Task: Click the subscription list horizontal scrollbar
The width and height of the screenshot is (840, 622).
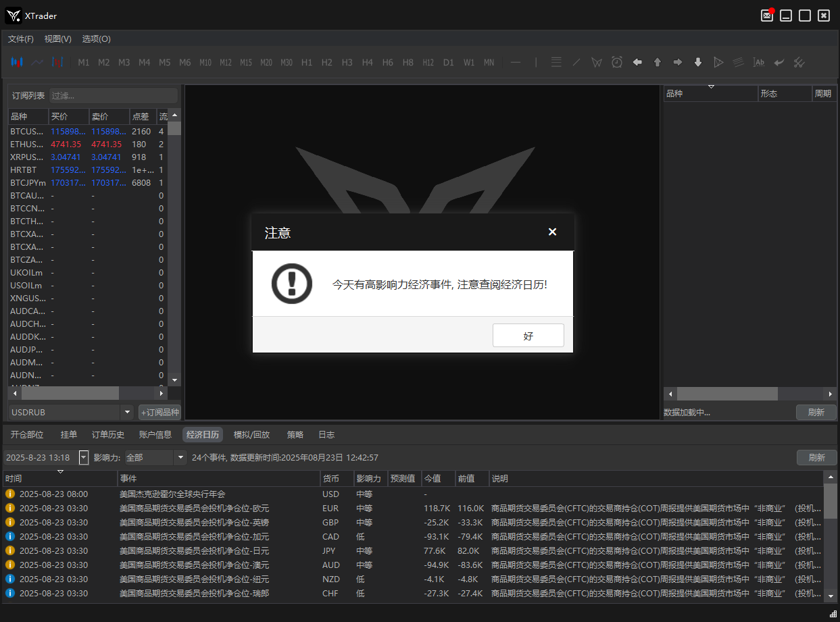Action: point(70,393)
